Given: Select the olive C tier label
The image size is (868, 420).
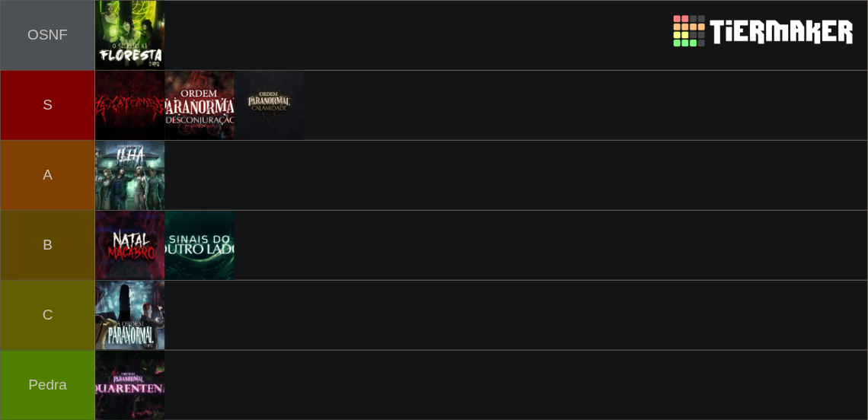Looking at the screenshot, I should [x=48, y=315].
